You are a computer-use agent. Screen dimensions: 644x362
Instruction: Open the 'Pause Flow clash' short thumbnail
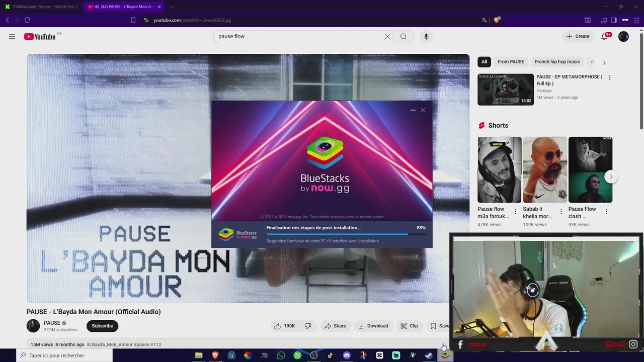(x=590, y=169)
